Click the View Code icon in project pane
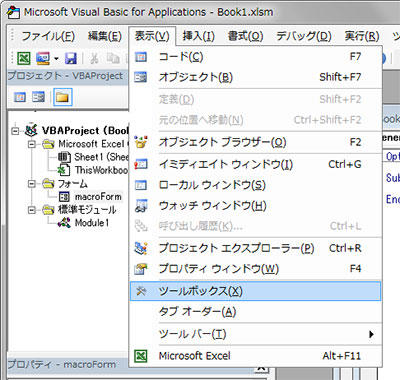Viewport: 400px width, 380px height. click(x=20, y=97)
